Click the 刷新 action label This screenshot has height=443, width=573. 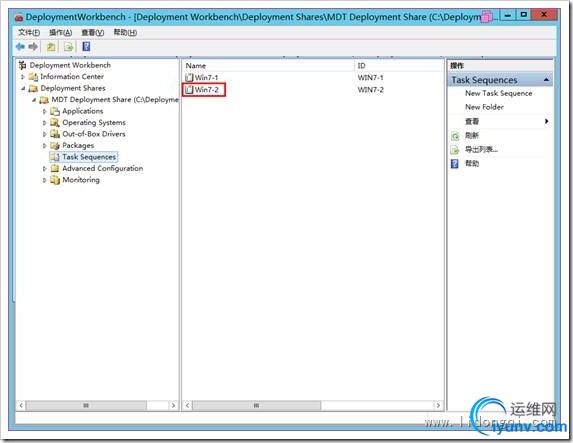471,136
